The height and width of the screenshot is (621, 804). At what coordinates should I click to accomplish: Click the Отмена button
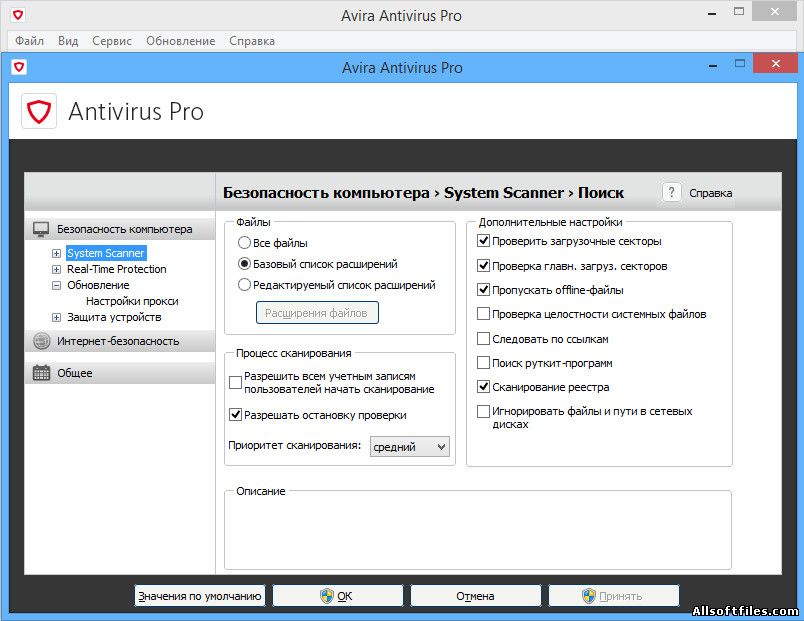[x=475, y=596]
